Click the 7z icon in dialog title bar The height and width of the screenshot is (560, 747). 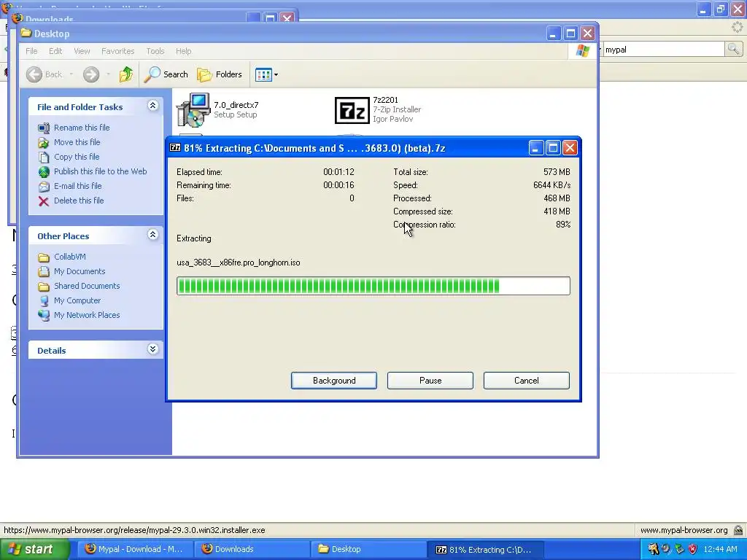[175, 147]
